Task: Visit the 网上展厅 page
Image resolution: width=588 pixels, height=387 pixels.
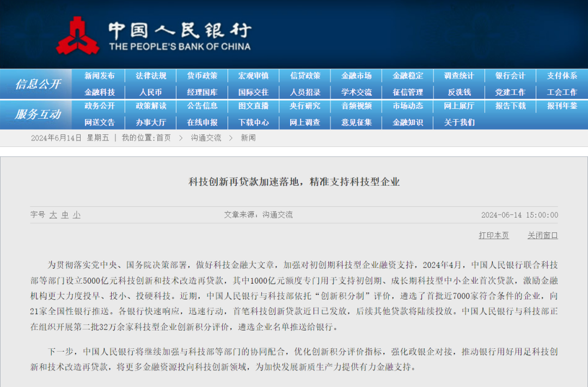Action: point(459,106)
